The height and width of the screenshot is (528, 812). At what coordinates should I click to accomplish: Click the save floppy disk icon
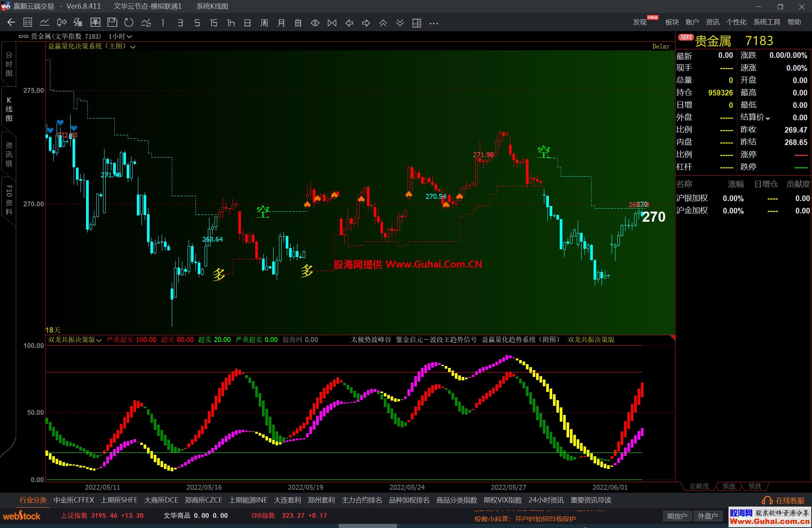tap(112, 23)
